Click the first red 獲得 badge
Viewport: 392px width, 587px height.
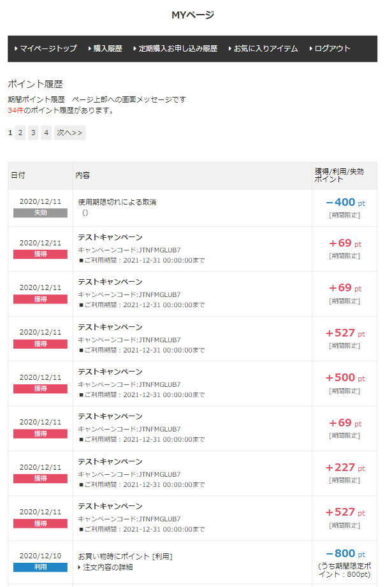pos(40,254)
